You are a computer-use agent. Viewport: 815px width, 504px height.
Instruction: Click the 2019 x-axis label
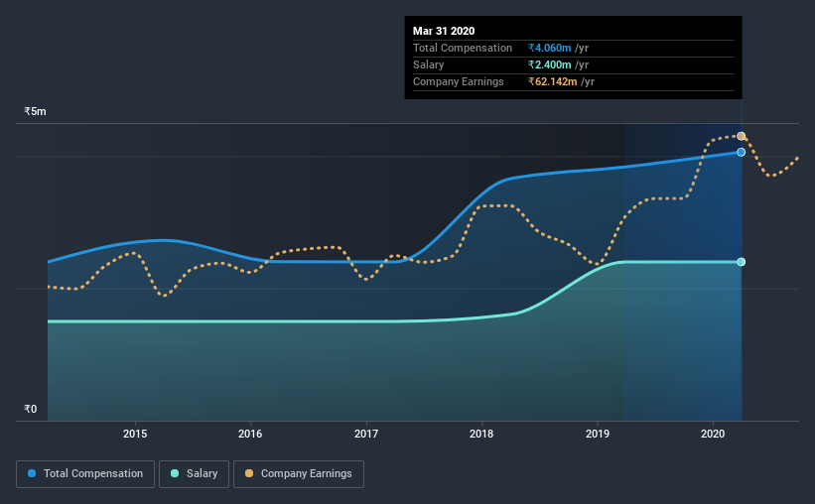coord(598,434)
